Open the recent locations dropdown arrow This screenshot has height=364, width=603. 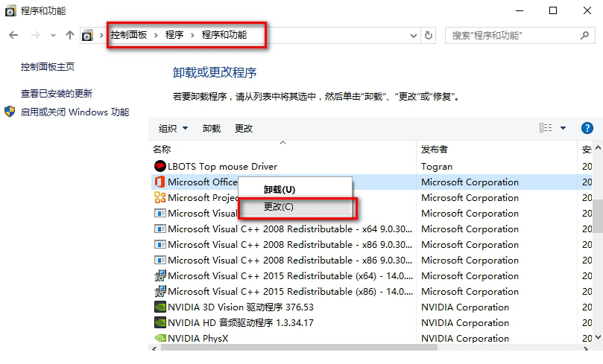(x=53, y=35)
